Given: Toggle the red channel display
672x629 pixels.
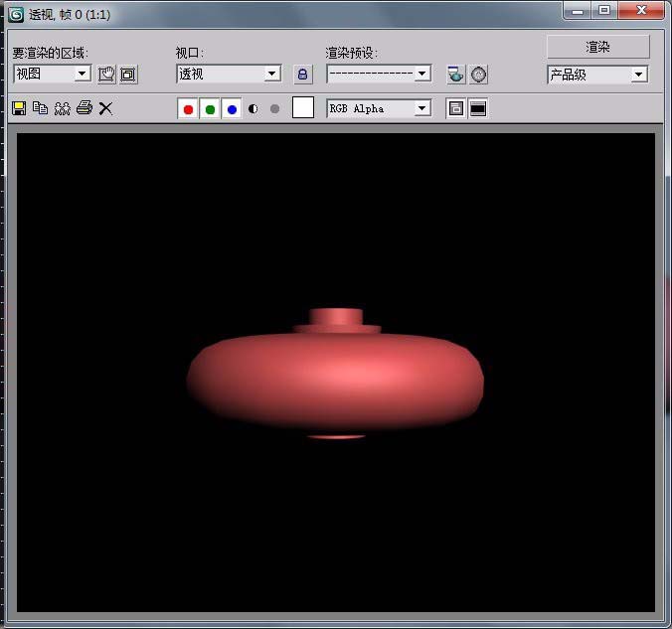Looking at the screenshot, I should tap(188, 109).
